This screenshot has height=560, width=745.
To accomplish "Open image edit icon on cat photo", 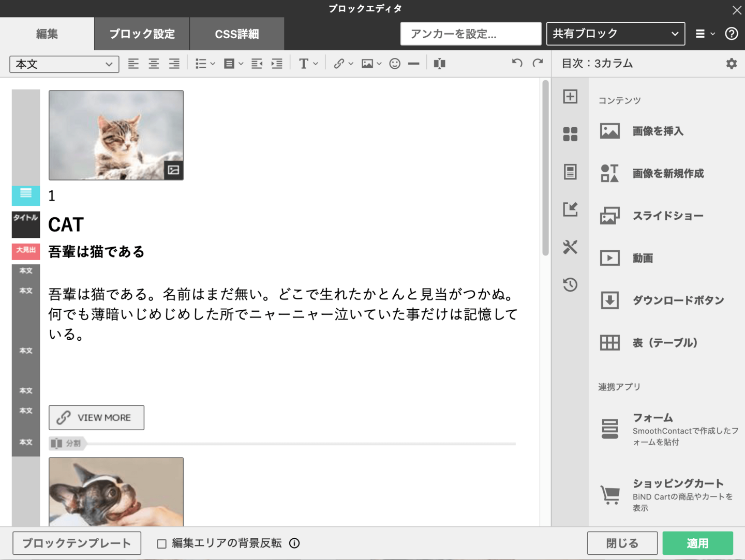I will click(173, 170).
